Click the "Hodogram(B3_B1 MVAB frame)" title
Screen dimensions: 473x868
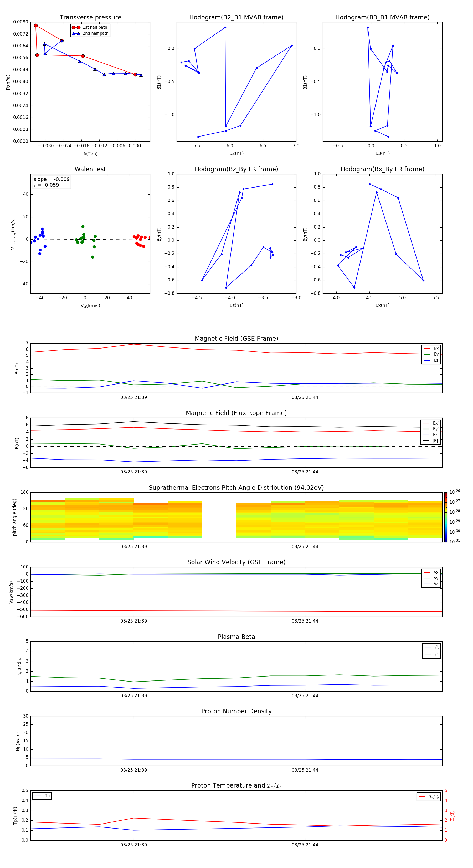(x=382, y=18)
